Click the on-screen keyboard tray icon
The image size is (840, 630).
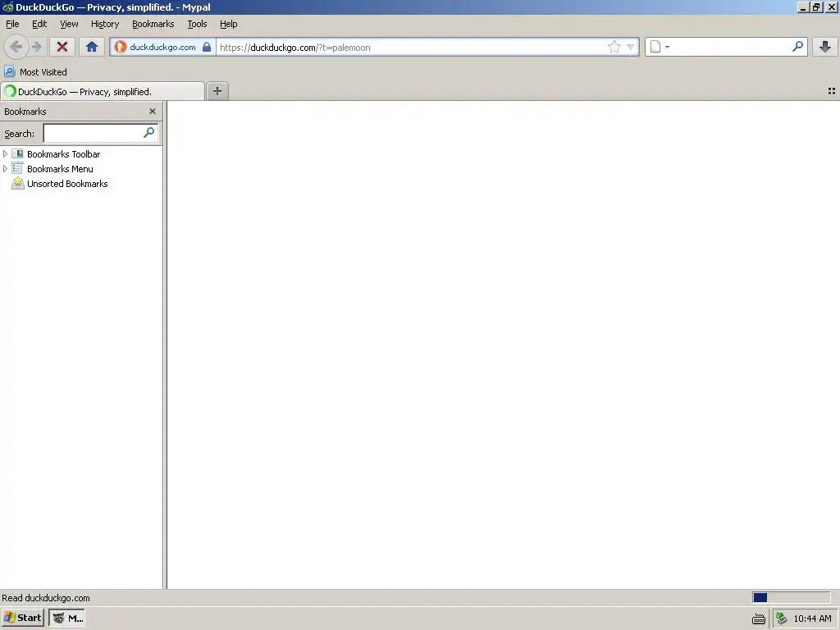pos(759,619)
